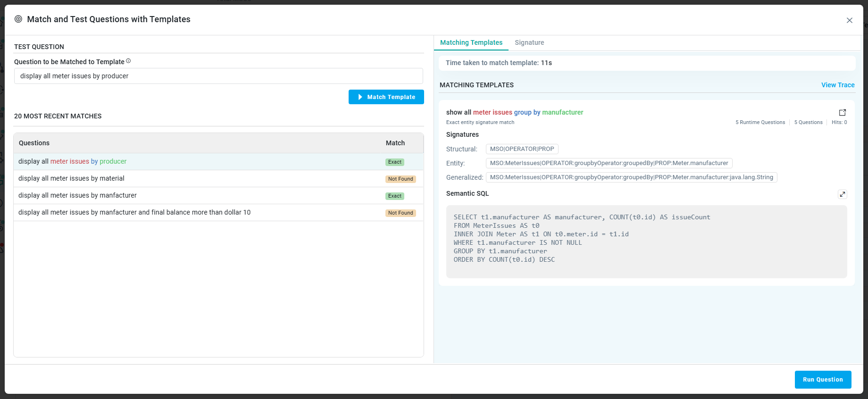Select row 'display all meter issues by material'
The width and height of the screenshot is (868, 399).
(218, 178)
